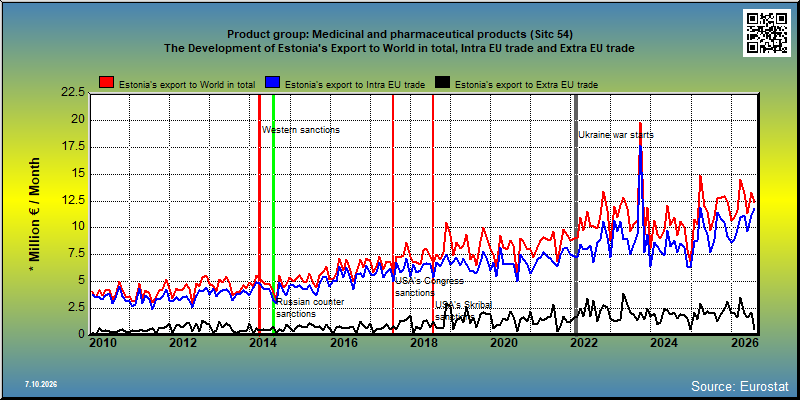The width and height of the screenshot is (800, 400).
Task: Click the 20 y-axis value
Action: point(78,120)
